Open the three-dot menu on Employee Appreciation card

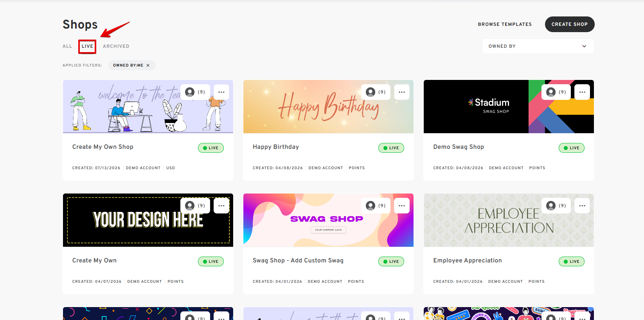coord(582,206)
